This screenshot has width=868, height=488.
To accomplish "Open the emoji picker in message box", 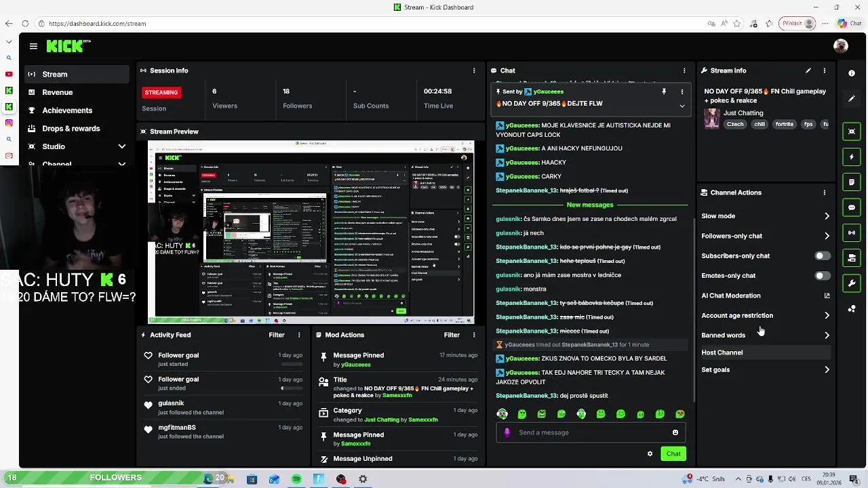I will [x=675, y=432].
